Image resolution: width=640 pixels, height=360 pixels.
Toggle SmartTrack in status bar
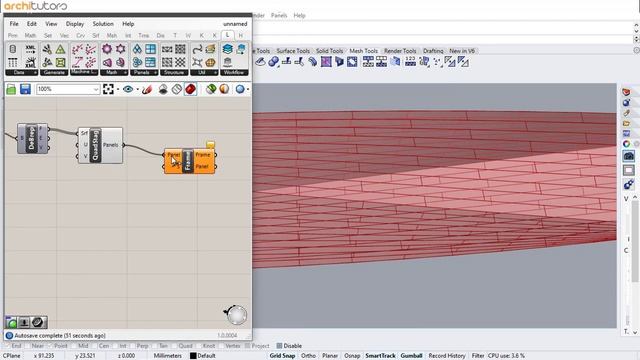(x=380, y=356)
